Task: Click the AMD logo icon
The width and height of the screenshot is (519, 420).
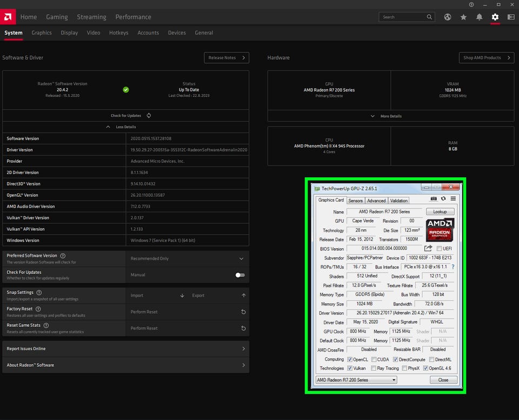Action: coord(8,17)
